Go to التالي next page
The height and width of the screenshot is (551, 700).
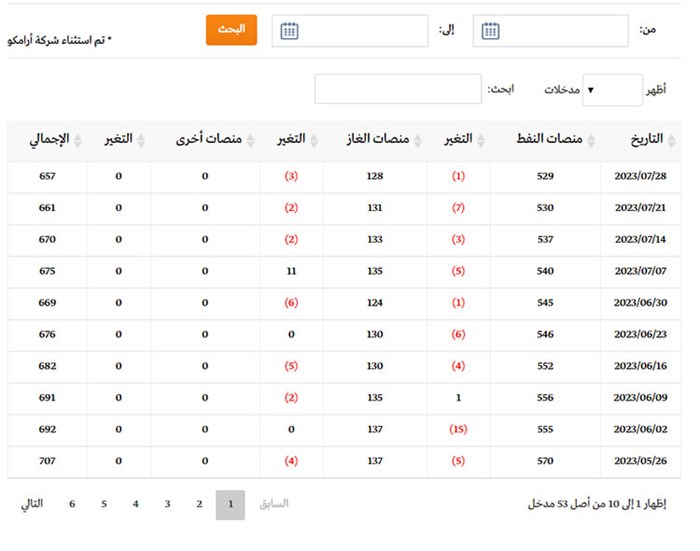(32, 504)
